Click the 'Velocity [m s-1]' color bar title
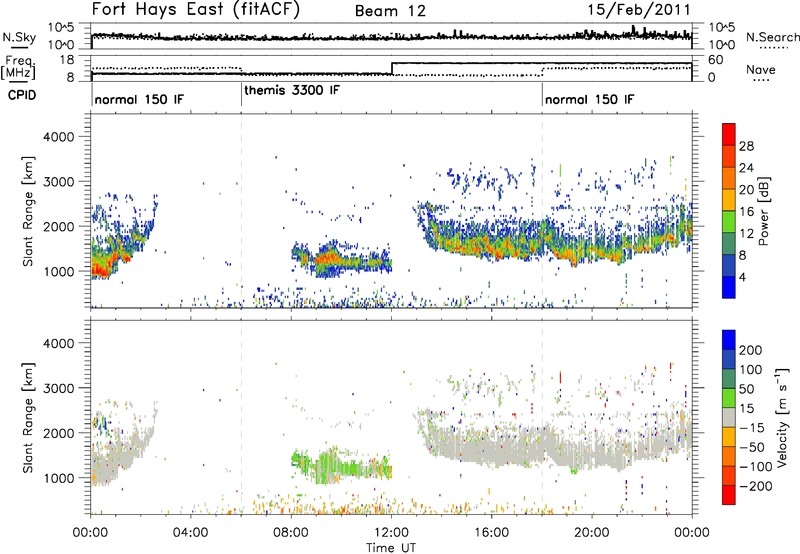The height and width of the screenshot is (554, 800). [x=781, y=417]
